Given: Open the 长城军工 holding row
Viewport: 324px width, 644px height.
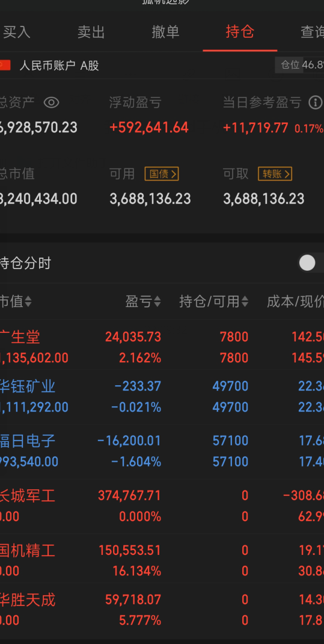Looking at the screenshot, I should 162,506.
